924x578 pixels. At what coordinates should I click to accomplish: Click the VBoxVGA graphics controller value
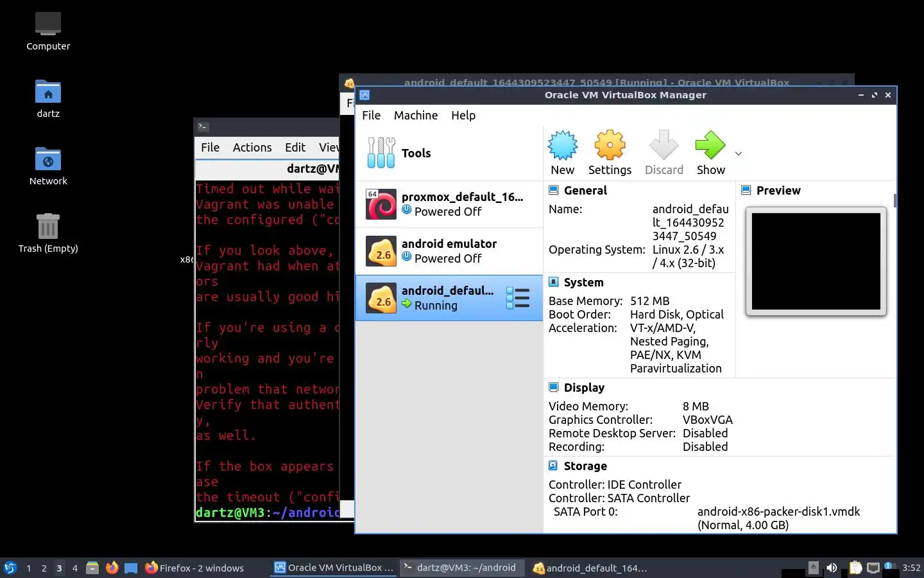(707, 419)
